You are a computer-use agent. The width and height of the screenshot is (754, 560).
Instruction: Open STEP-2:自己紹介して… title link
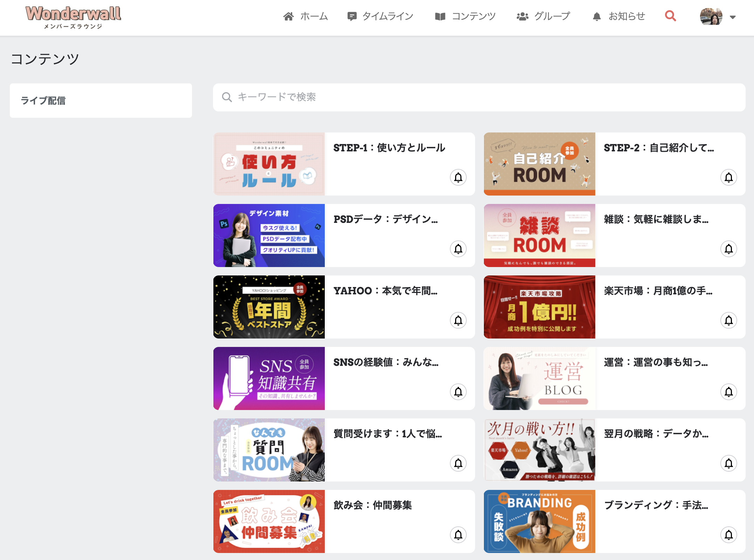click(659, 148)
